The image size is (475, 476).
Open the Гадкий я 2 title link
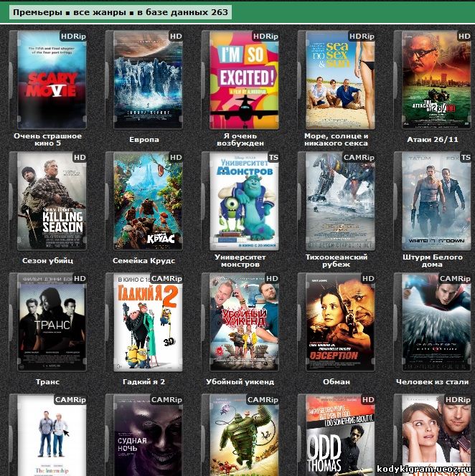[x=144, y=381]
